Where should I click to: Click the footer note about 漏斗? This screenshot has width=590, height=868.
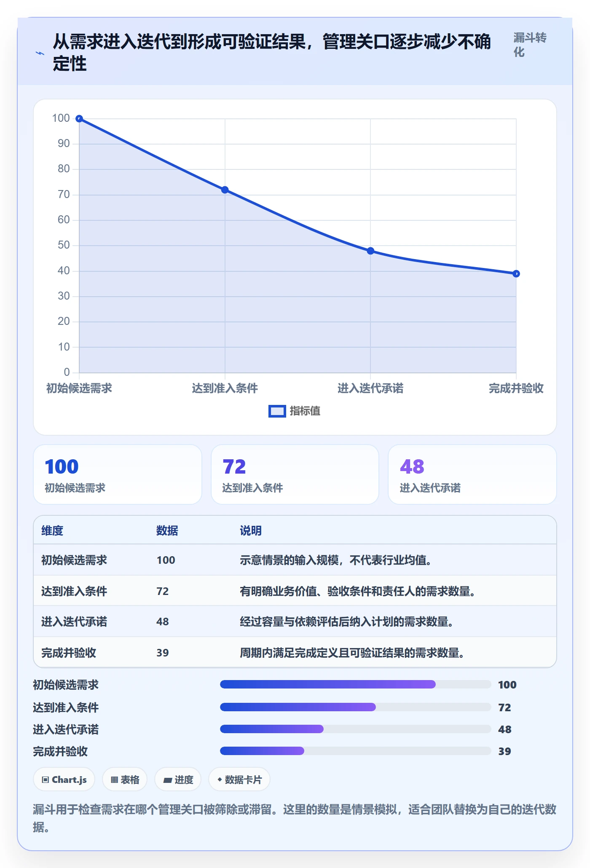[295, 818]
